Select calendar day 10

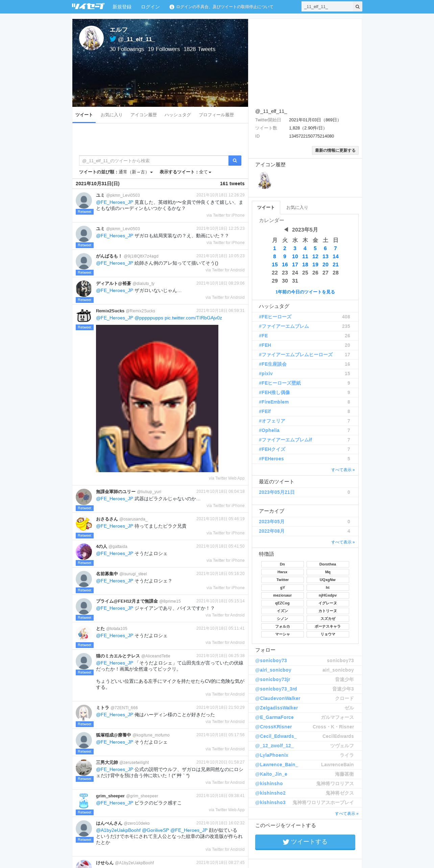point(295,257)
